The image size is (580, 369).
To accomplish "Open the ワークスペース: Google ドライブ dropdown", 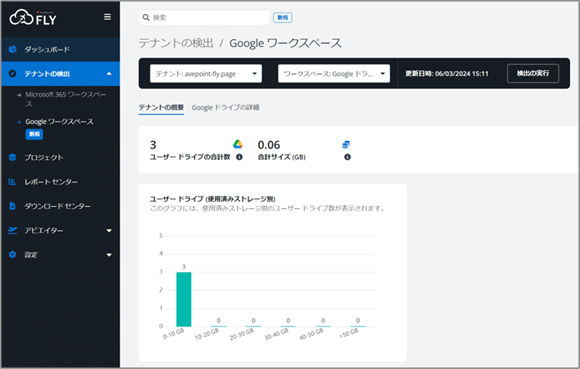I will coord(334,74).
